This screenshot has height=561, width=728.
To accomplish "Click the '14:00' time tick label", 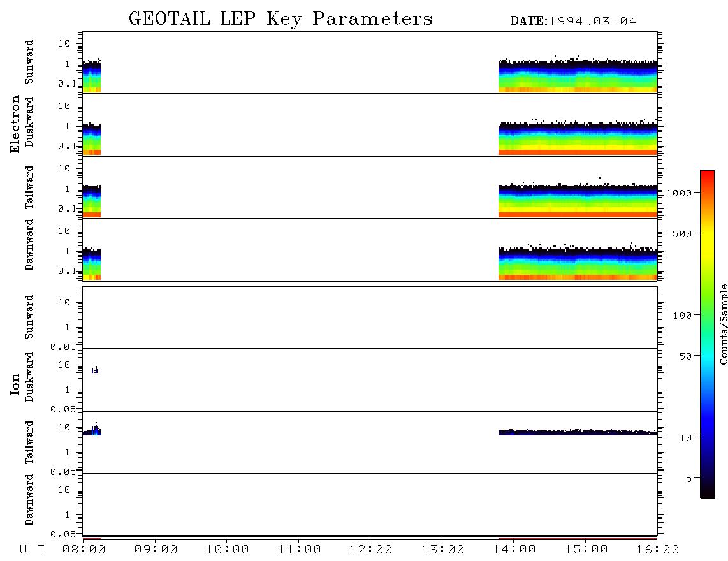I will [x=514, y=550].
